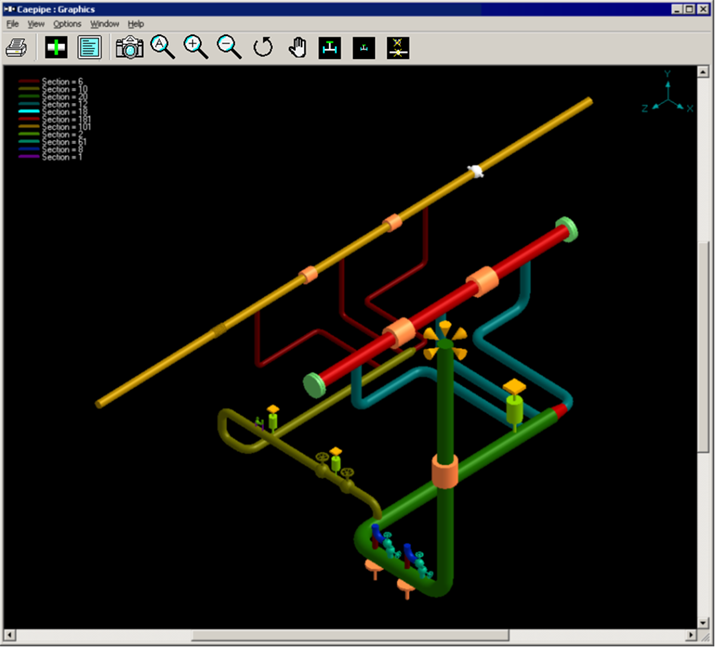Viewport: 715px width, 647px height.
Task: Click the cyan Section 18 legend color line
Action: click(x=29, y=111)
